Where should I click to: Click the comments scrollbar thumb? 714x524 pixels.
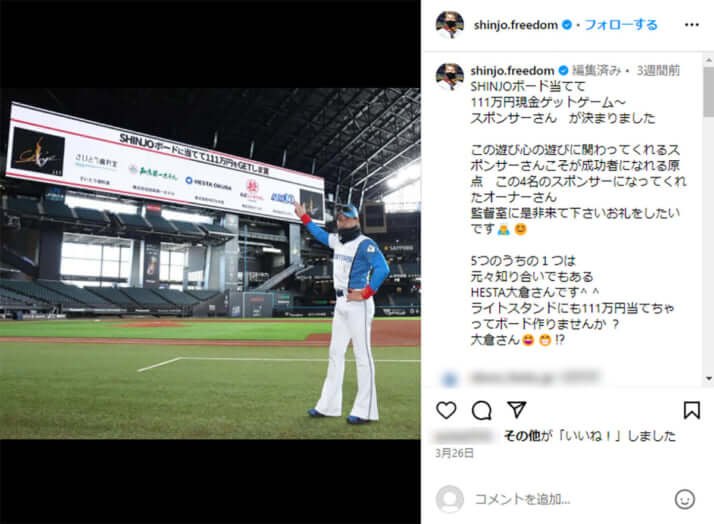coord(709,91)
